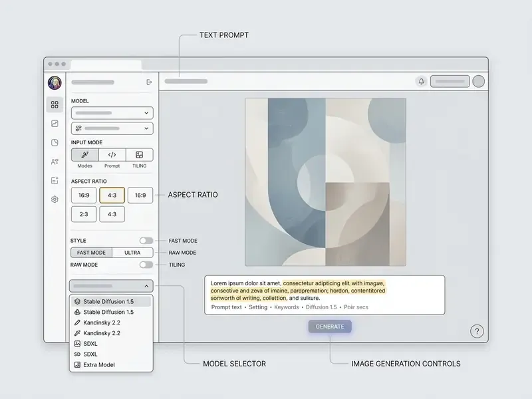Click the brush icon beside second Kandinsky 2.2
532x399 pixels.
click(77, 333)
